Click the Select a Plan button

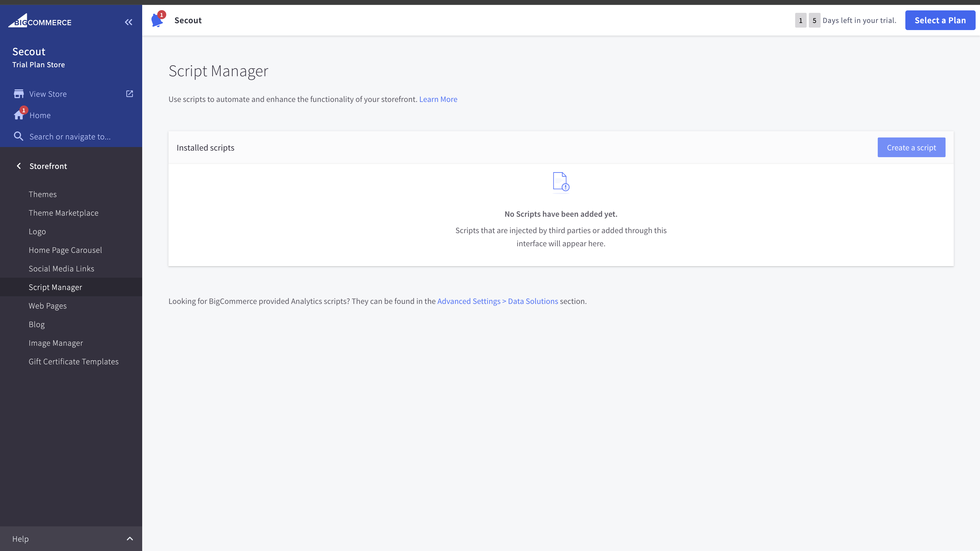940,20
